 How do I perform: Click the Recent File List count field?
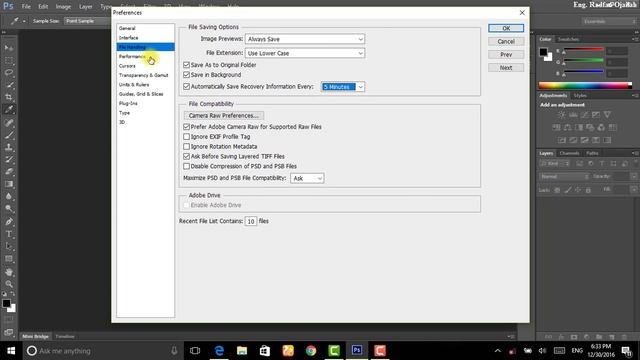251,221
